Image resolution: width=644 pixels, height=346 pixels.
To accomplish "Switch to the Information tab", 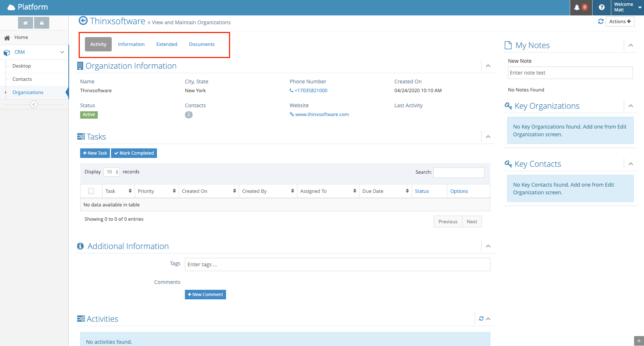I will tap(131, 44).
